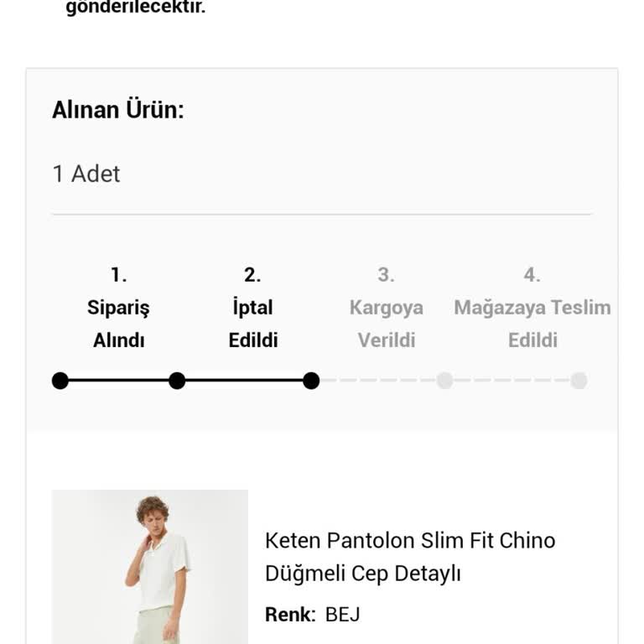Select the greyed 'Kargoya Verildi' step

click(386, 324)
